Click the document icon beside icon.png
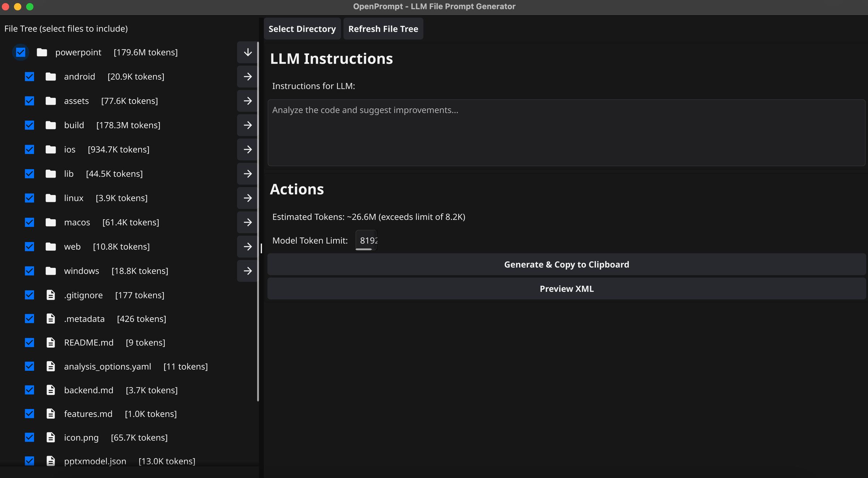868x478 pixels. click(51, 437)
